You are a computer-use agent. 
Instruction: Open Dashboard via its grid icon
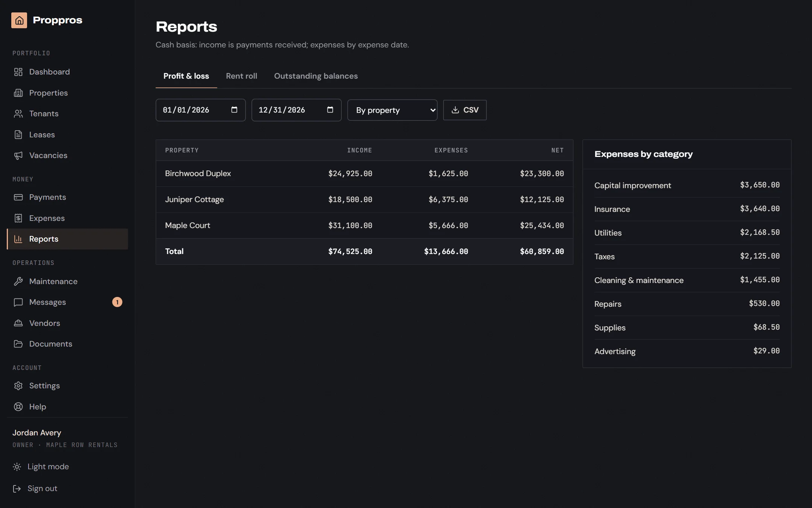18,72
